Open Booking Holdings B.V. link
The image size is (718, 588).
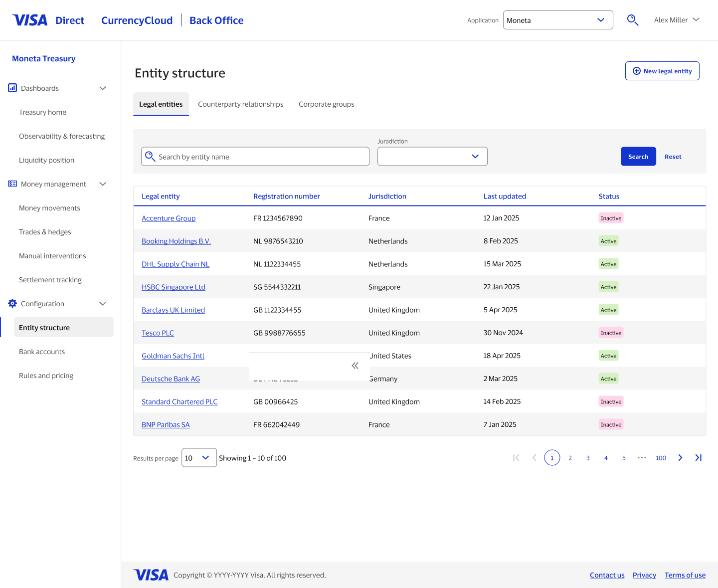point(176,241)
